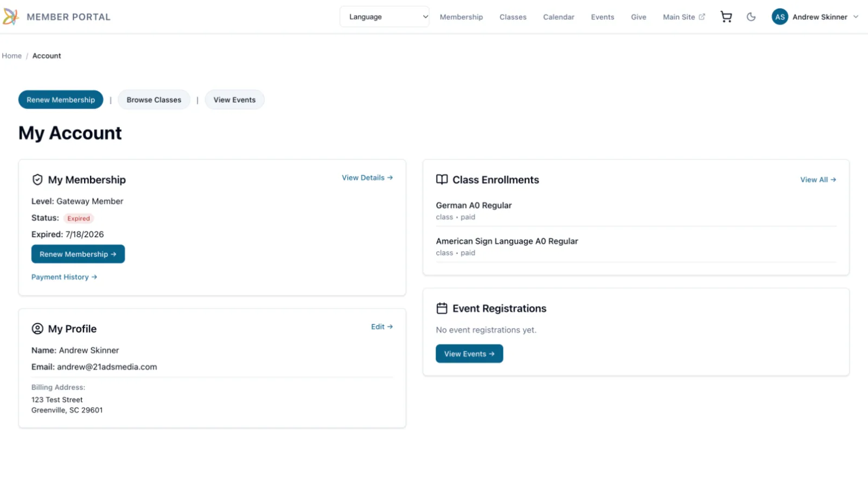Click the My Account heading
The width and height of the screenshot is (868, 488).
(x=70, y=133)
